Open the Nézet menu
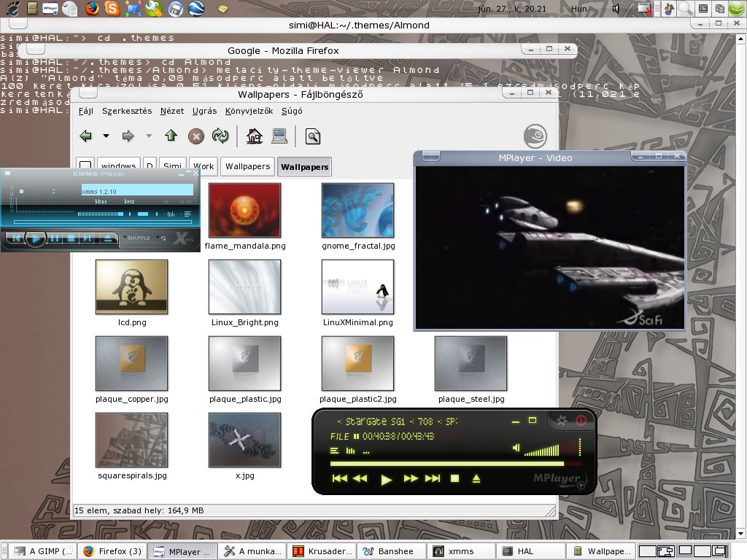Viewport: 747px width, 560px height. [x=172, y=111]
